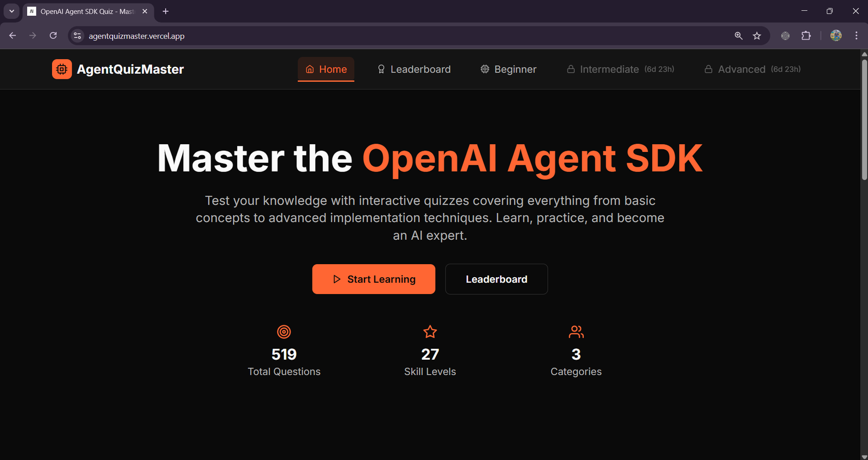Viewport: 868px width, 460px height.
Task: Open the Chrome three-dot menu
Action: [857, 36]
